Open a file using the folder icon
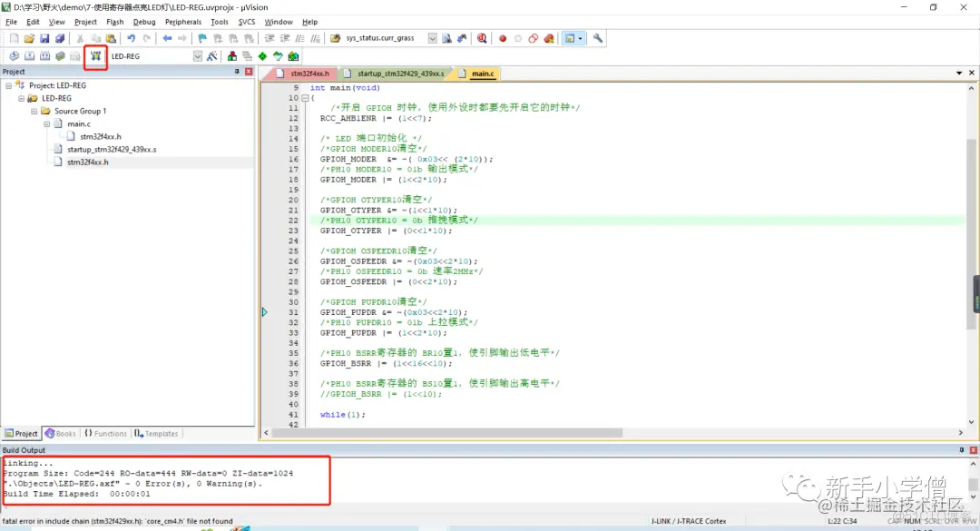 click(x=29, y=38)
